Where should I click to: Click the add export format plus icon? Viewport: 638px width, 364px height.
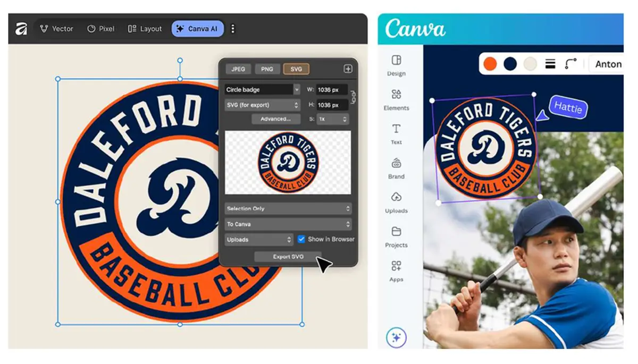(348, 69)
